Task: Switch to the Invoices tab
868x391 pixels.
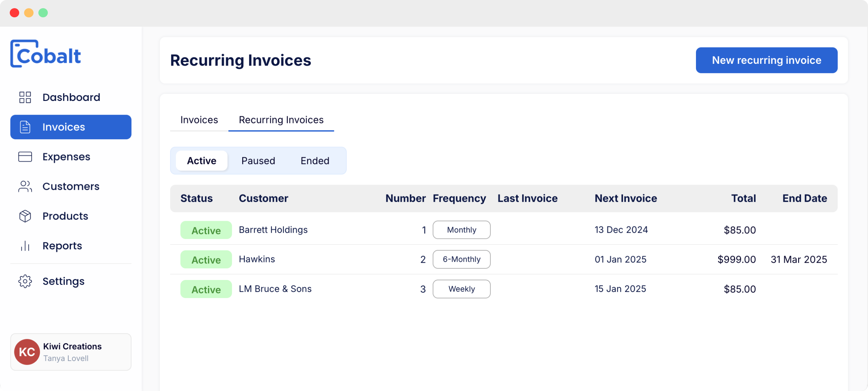Action: (x=199, y=119)
